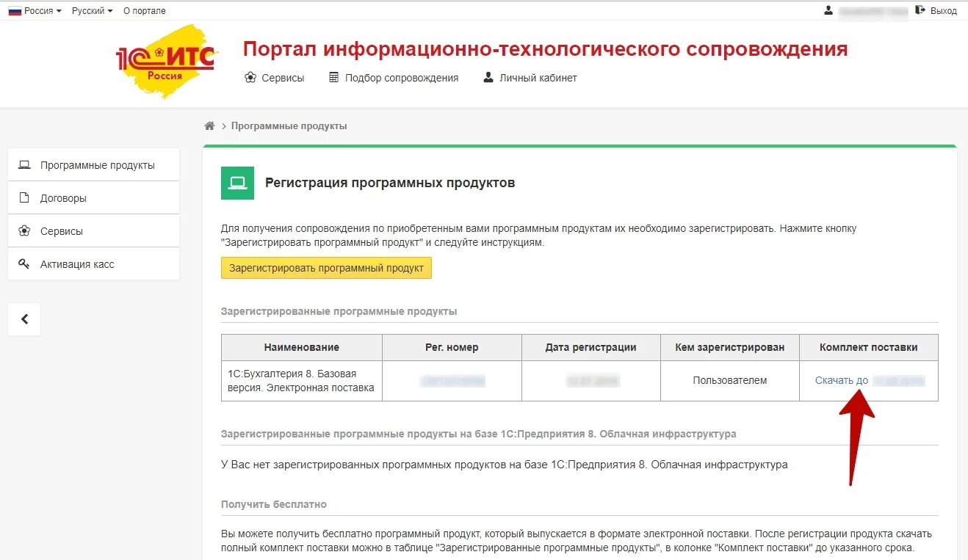Image resolution: width=968 pixels, height=560 pixels.
Task: Click 1С:Бухгалтерия 8. Базовая версия cell
Action: (x=302, y=381)
